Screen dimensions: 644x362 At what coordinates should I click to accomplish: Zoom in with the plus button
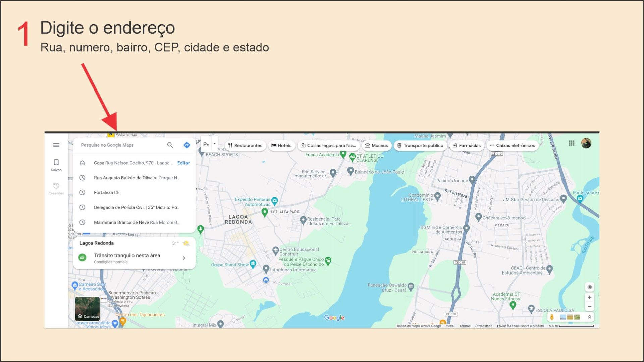(590, 297)
